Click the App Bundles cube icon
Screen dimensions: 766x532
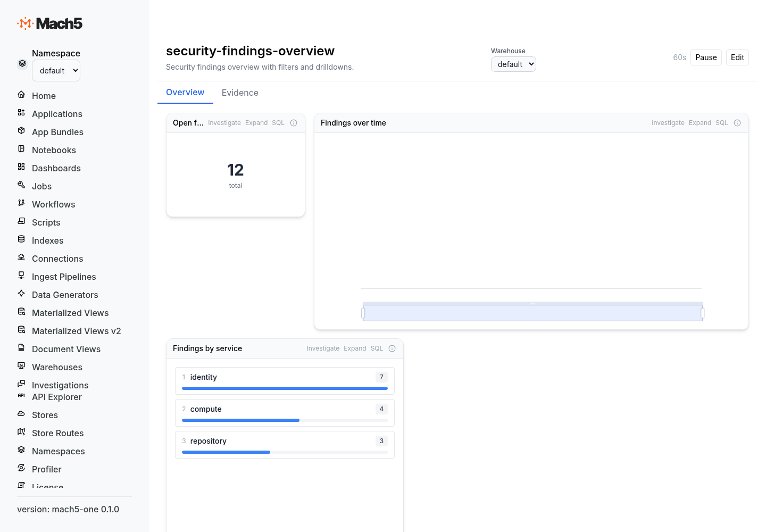coord(21,131)
